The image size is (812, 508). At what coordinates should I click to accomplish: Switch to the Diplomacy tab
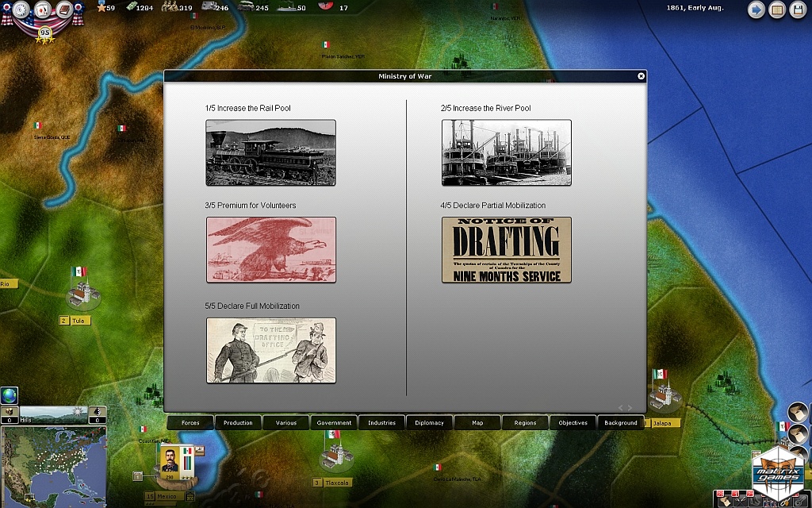click(430, 423)
